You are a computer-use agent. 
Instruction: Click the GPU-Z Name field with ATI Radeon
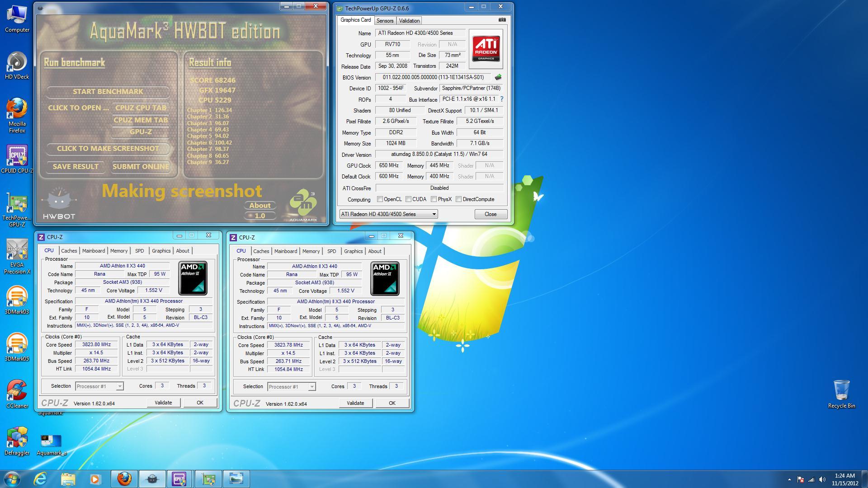coord(420,33)
